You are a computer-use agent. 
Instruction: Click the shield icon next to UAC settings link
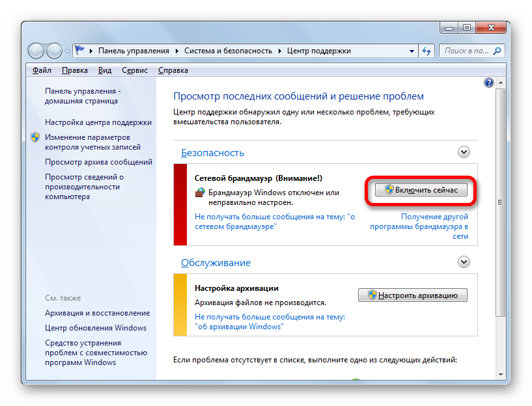(35, 137)
